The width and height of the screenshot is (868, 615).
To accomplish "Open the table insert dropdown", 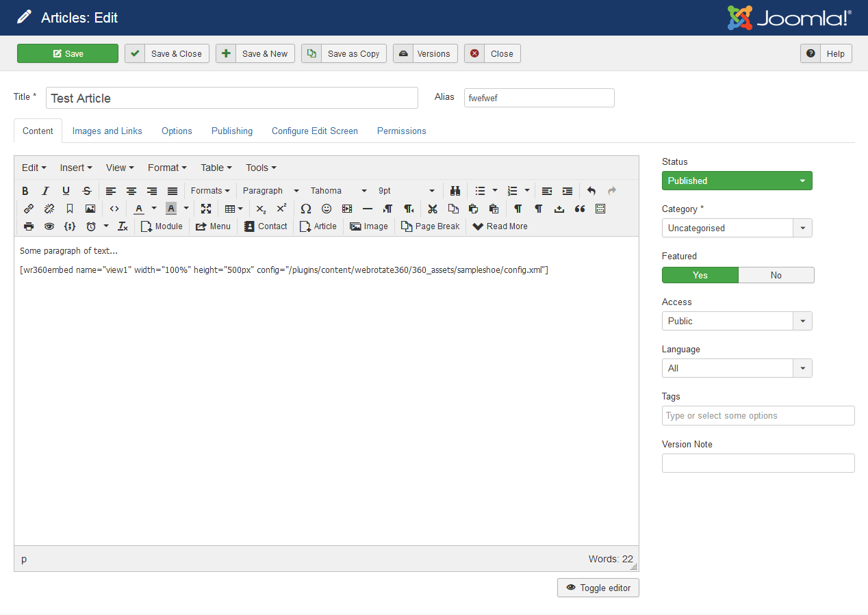I will pyautogui.click(x=234, y=209).
